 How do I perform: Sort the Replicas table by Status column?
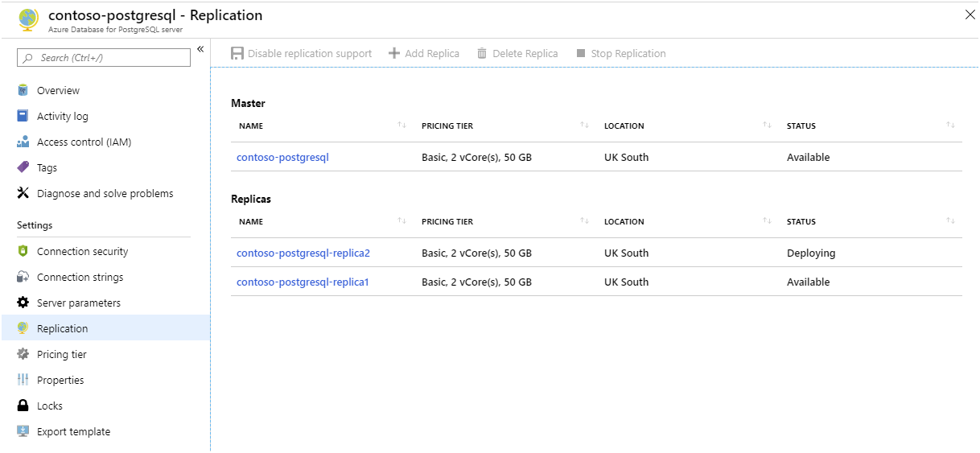(950, 221)
